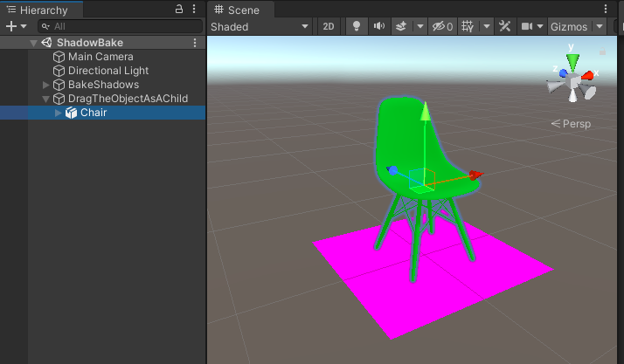Click the scene camera settings icon
The height and width of the screenshot is (364, 624).
527,27
